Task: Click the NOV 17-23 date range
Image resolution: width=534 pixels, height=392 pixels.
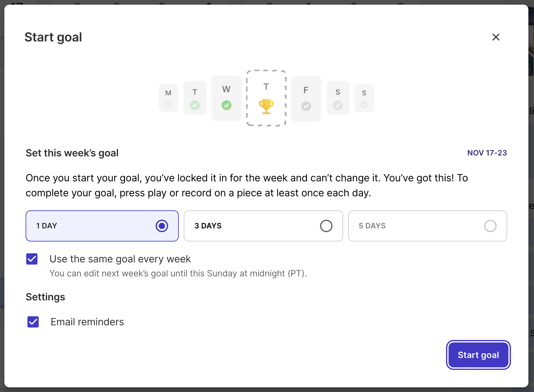Action: 487,153
